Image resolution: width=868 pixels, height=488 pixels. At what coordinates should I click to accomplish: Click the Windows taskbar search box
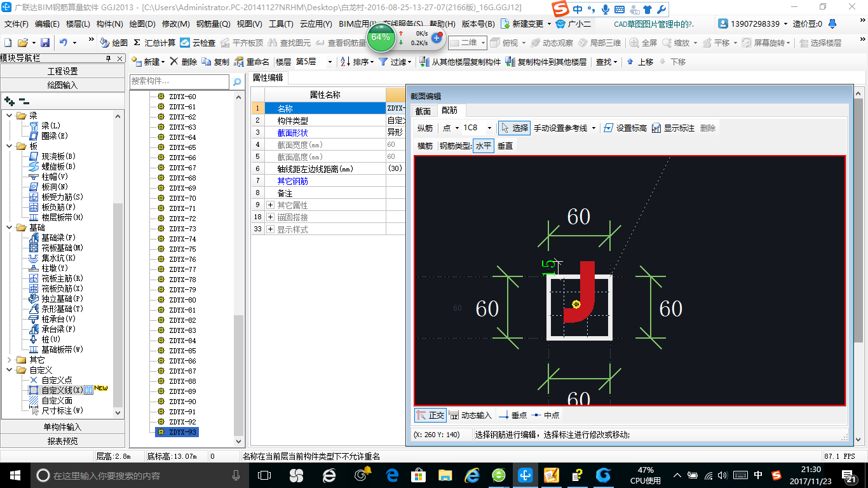(139, 475)
